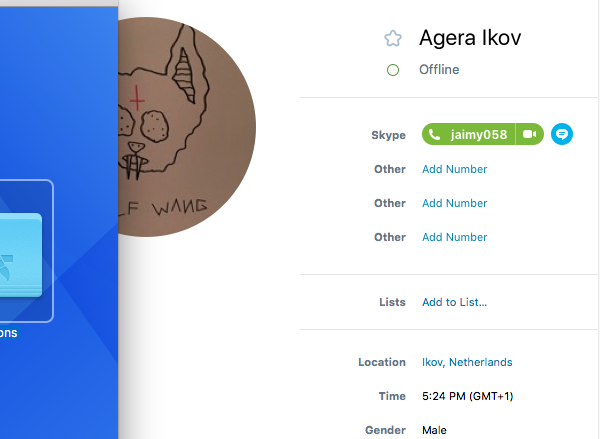Open the blue folder on desktop
The image size is (600, 439).
(x=21, y=255)
